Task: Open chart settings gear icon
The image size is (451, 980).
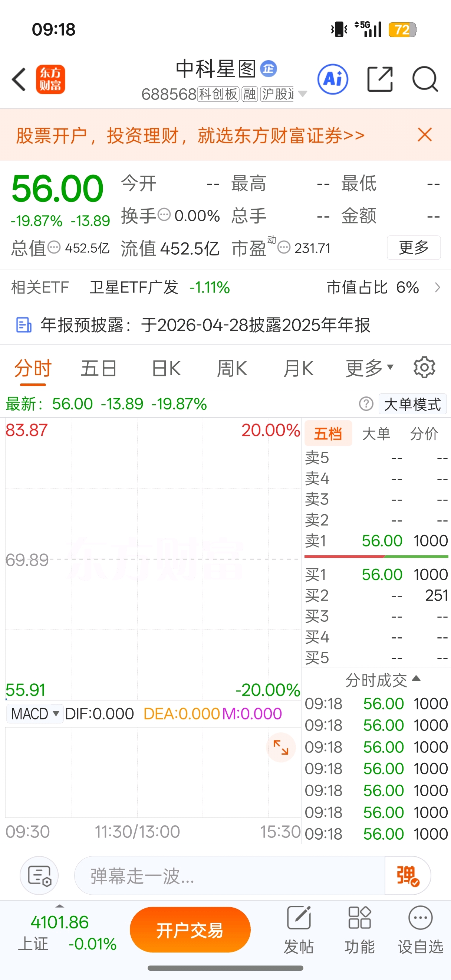Action: 424,367
